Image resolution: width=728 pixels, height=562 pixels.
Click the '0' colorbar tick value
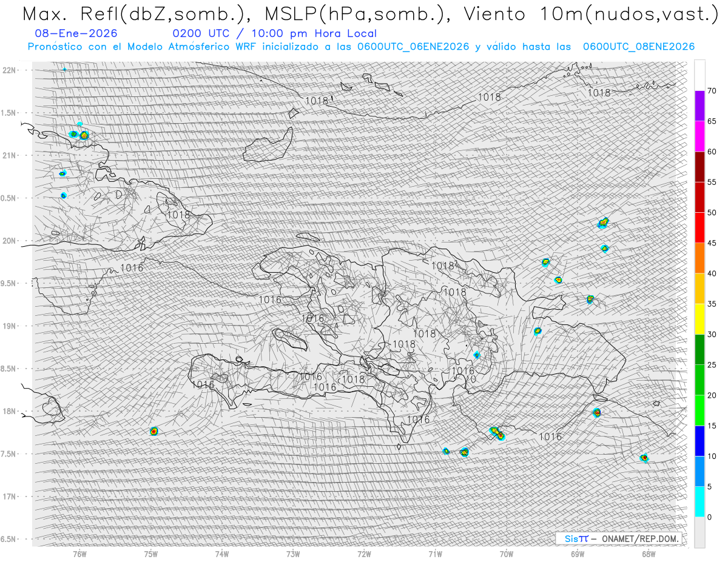[709, 517]
